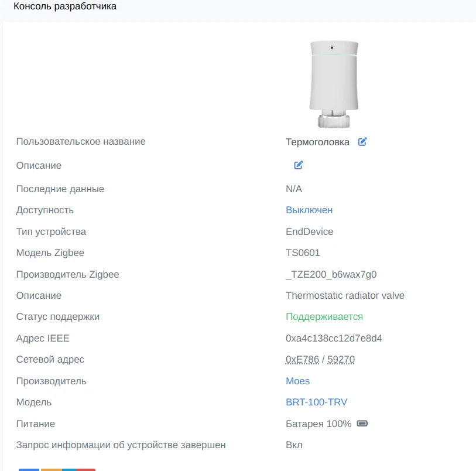The image size is (476, 471).
Task: Click the Zigbee model value TS0601
Action: (303, 252)
